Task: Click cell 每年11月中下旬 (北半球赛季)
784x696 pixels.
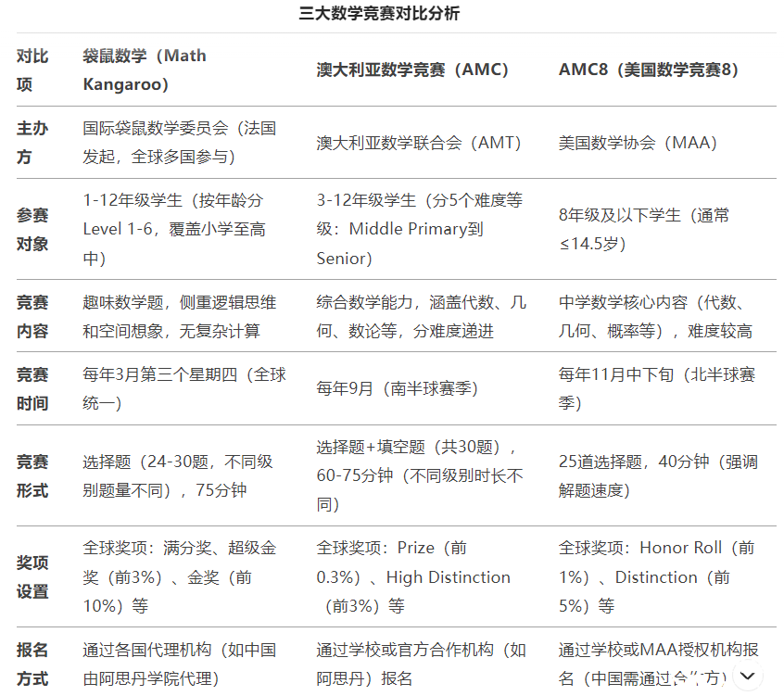Action: click(657, 389)
